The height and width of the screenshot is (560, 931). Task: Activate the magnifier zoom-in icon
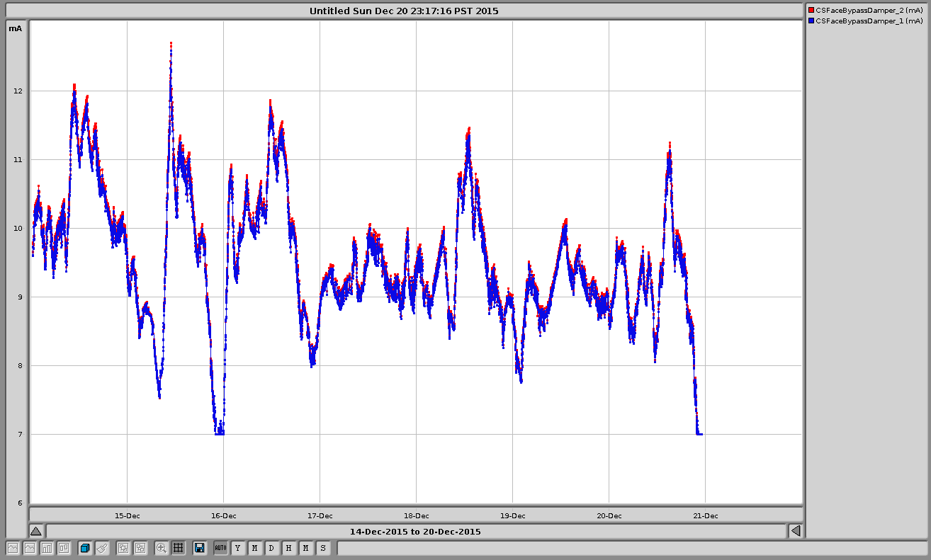click(162, 548)
